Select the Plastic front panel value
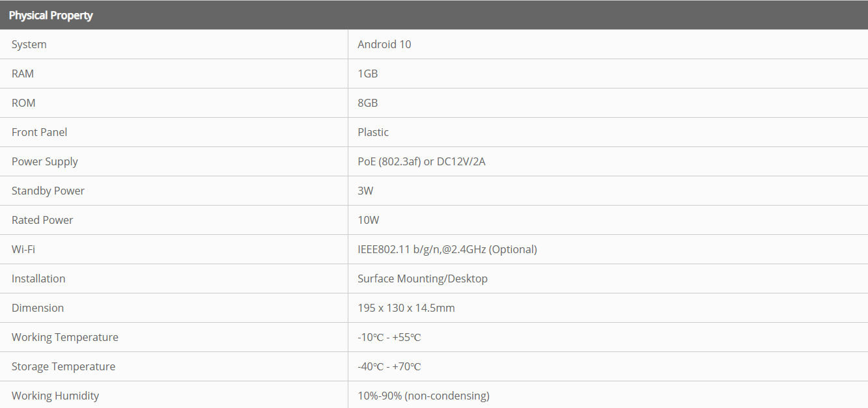Viewport: 868px width, 408px height. coord(373,132)
